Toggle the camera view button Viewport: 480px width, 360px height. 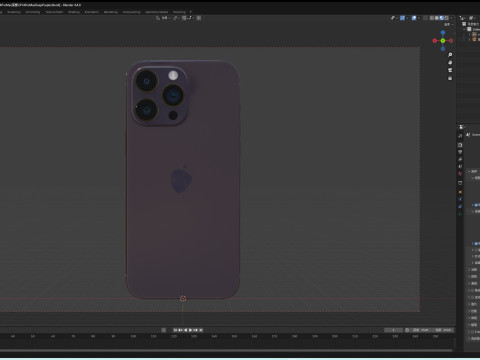tap(450, 70)
